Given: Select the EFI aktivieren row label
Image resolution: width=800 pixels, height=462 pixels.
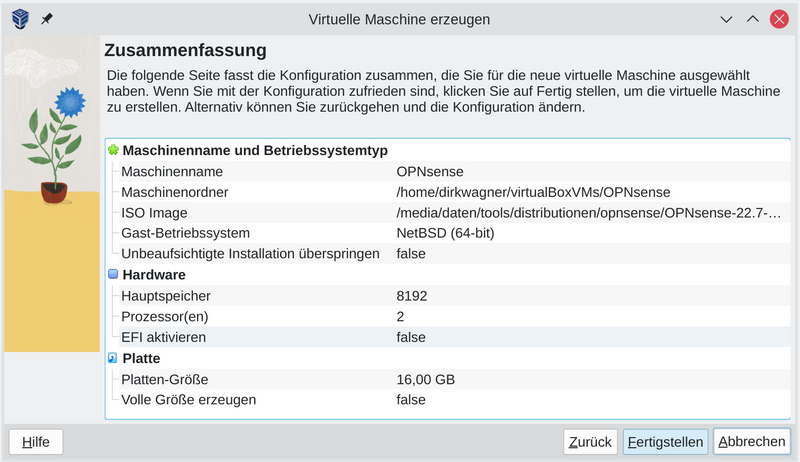Looking at the screenshot, I should pos(163,337).
